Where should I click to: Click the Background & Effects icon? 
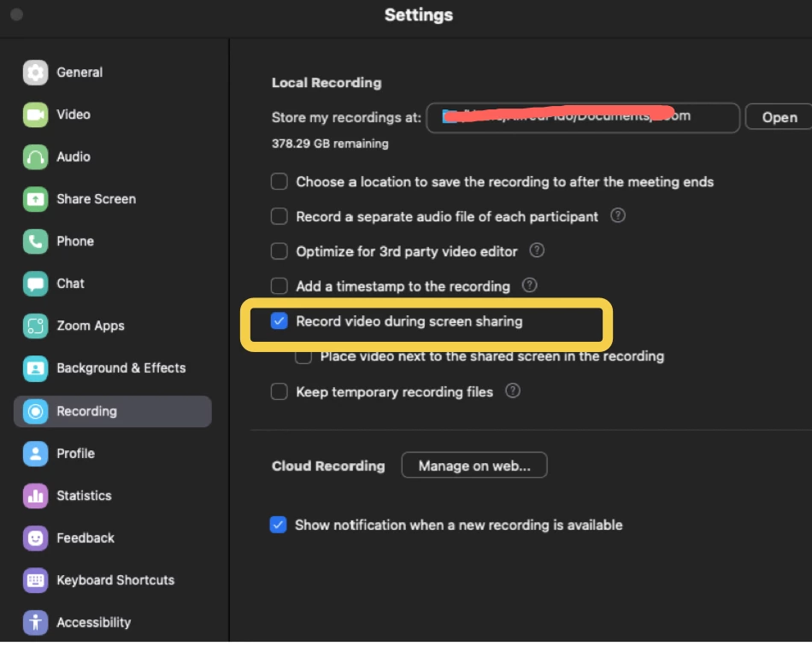35,368
